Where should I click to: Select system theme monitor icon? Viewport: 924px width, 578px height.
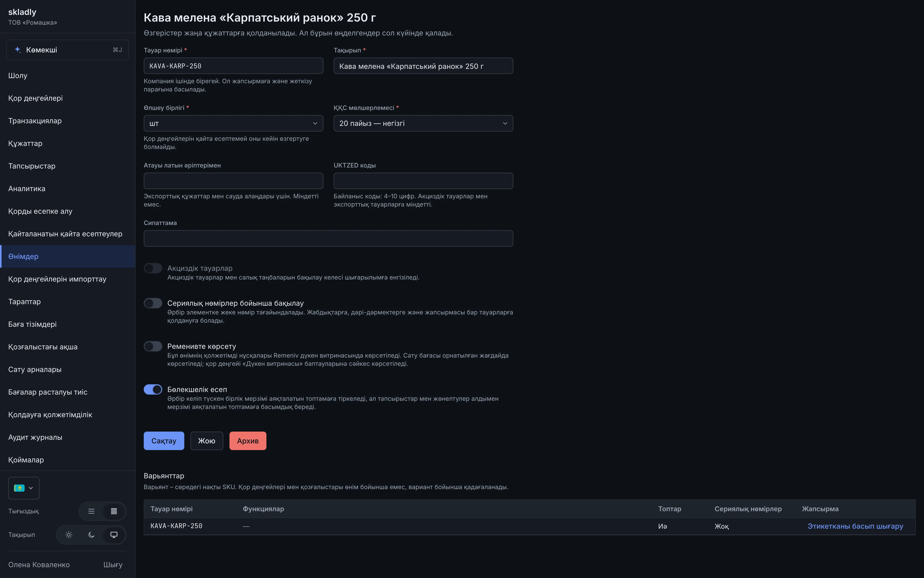pyautogui.click(x=114, y=535)
